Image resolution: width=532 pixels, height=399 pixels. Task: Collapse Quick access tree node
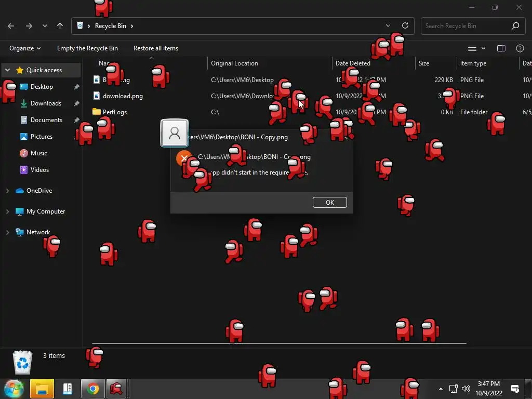7,70
